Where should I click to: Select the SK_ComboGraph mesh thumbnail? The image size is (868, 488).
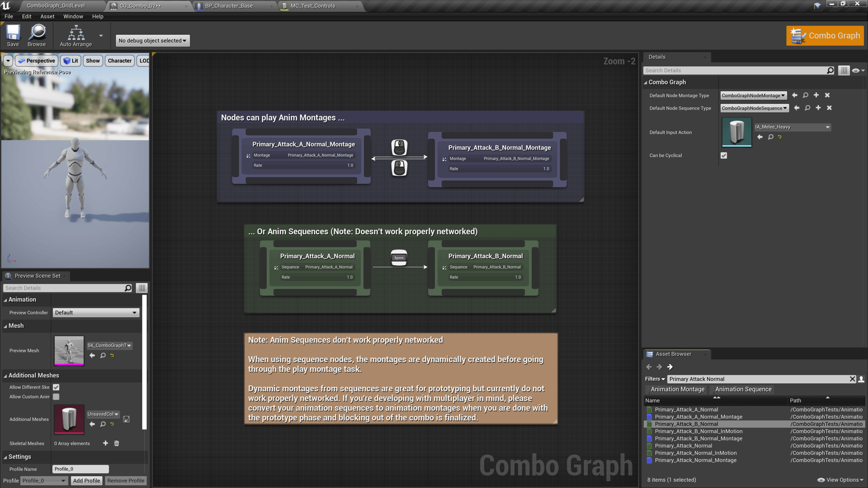pyautogui.click(x=69, y=351)
